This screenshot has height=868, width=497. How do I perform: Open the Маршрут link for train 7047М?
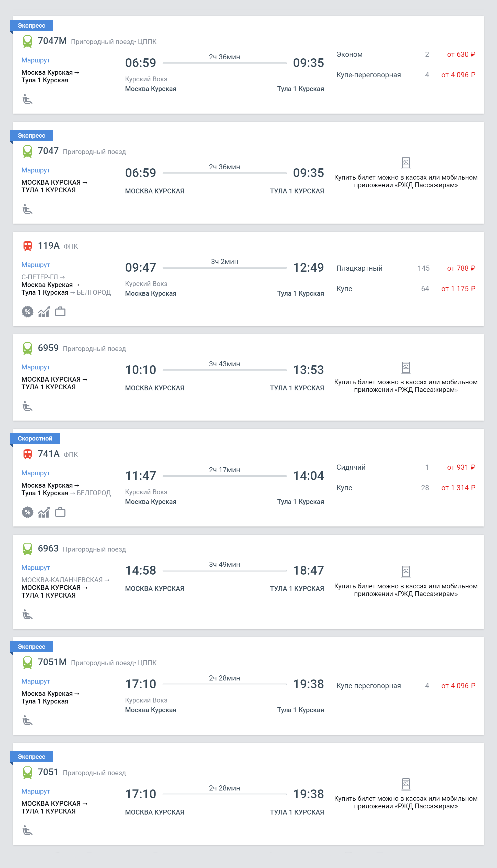tap(36, 60)
